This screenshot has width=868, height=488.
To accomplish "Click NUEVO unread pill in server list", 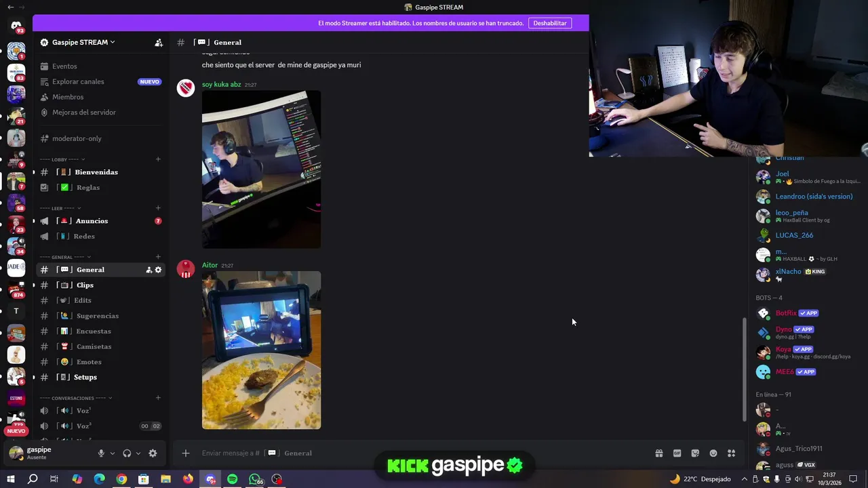I will 16,431.
